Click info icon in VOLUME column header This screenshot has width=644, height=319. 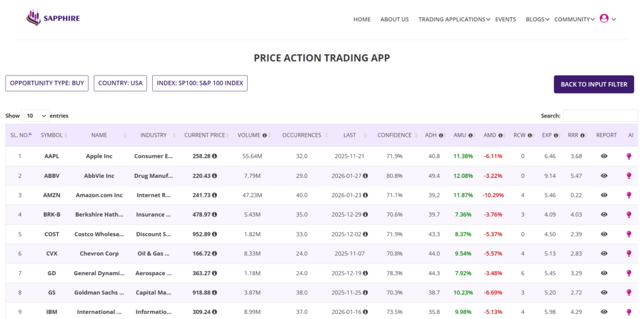(265, 135)
